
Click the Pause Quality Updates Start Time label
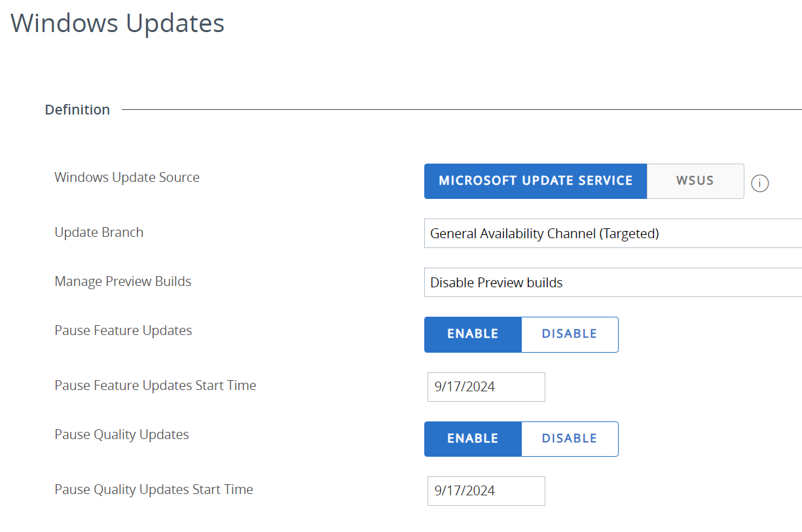154,489
